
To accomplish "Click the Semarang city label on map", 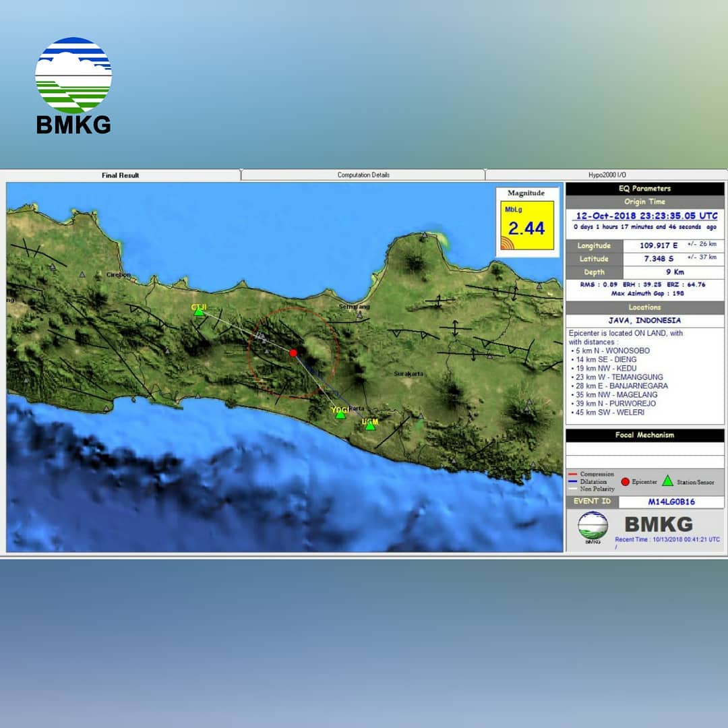I will (x=355, y=307).
